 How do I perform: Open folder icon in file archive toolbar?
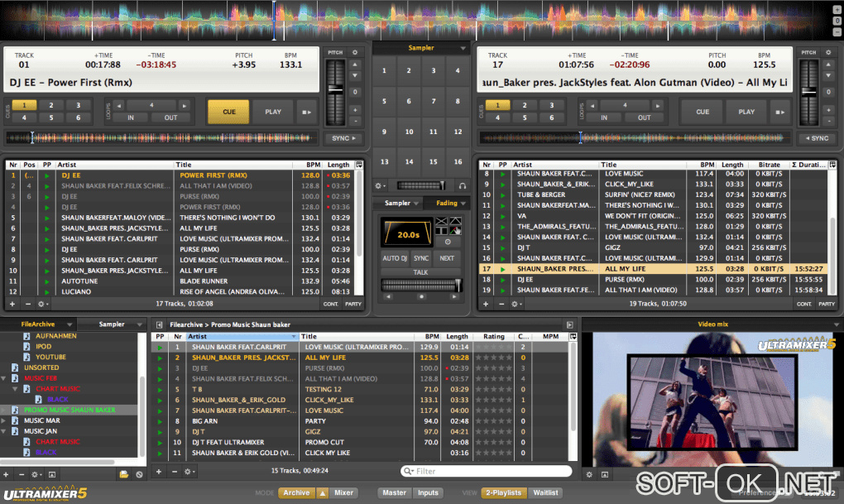(124, 474)
